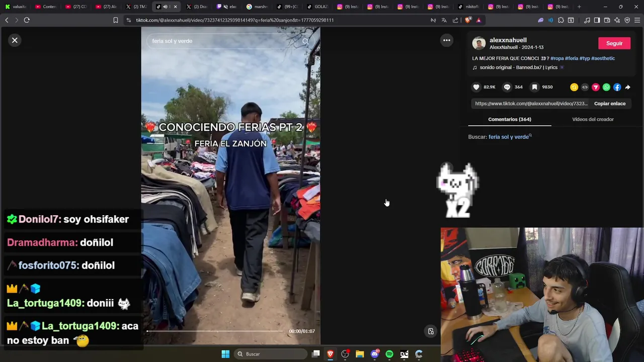Image resolution: width=644 pixels, height=362 pixels.
Task: Open the #aesthetic hashtag
Action: click(x=603, y=58)
